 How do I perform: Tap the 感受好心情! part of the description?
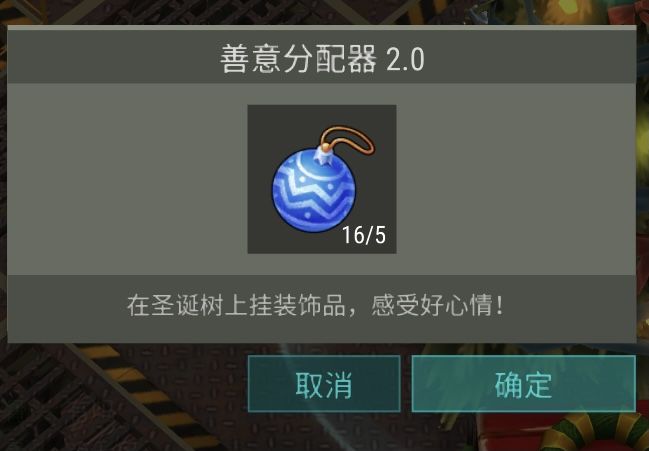[437, 305]
